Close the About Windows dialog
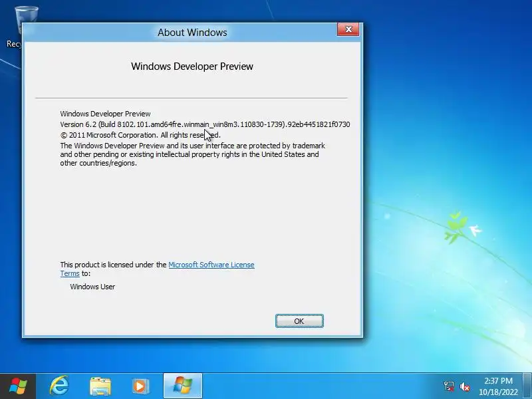The height and width of the screenshot is (399, 532). [x=348, y=29]
